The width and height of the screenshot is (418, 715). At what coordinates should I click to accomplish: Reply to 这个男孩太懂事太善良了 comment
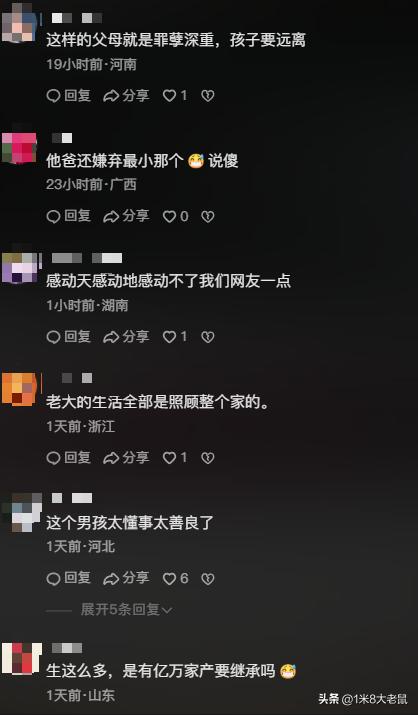pyautogui.click(x=69, y=578)
